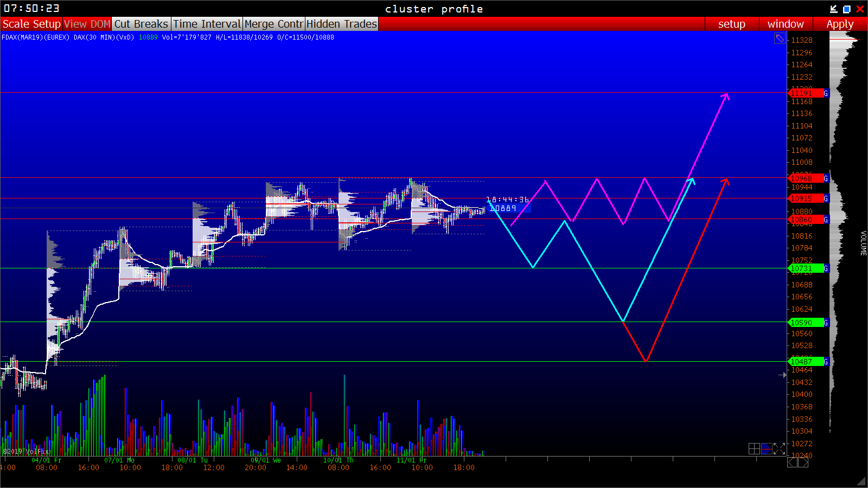Screen dimensions: 868x488
Task: Select the green 10731 price level label
Action: click(806, 268)
